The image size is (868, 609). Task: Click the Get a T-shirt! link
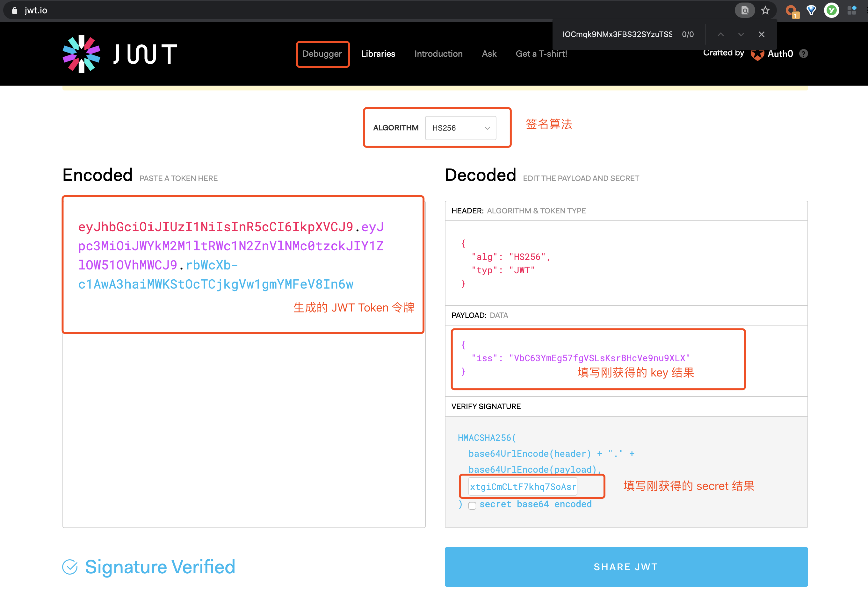[541, 54]
